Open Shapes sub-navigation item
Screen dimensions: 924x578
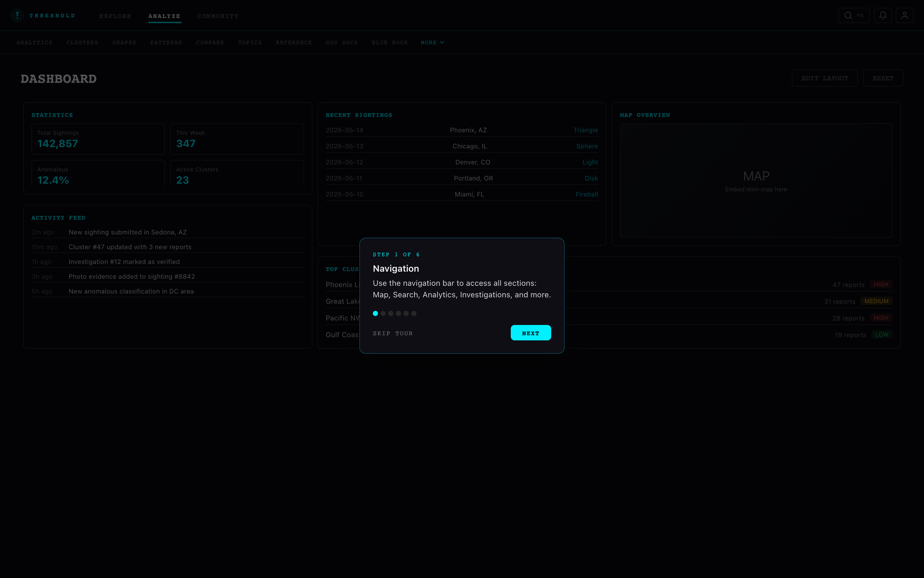tap(124, 42)
